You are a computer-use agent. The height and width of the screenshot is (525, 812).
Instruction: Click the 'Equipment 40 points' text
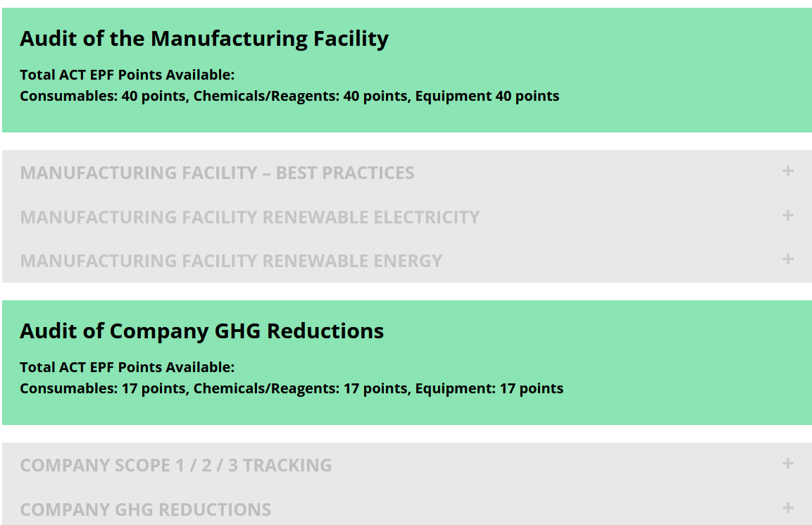click(487, 96)
